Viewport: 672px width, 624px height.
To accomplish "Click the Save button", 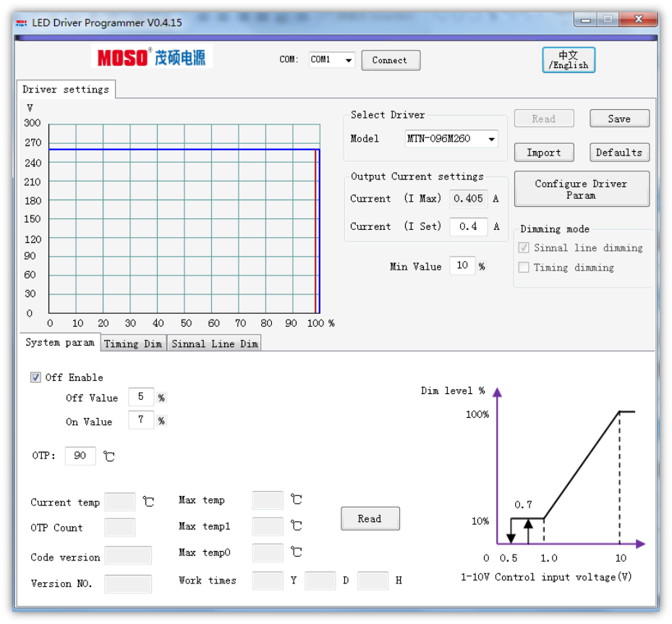I will click(x=619, y=119).
